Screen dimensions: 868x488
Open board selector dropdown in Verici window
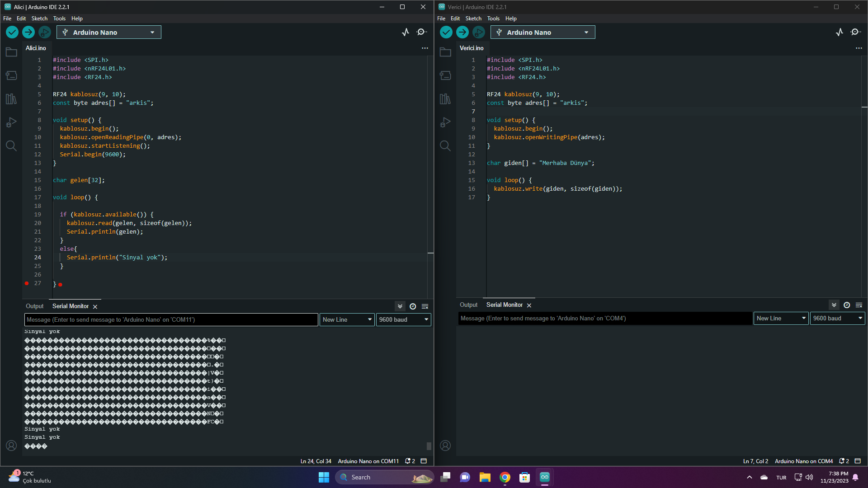(543, 32)
